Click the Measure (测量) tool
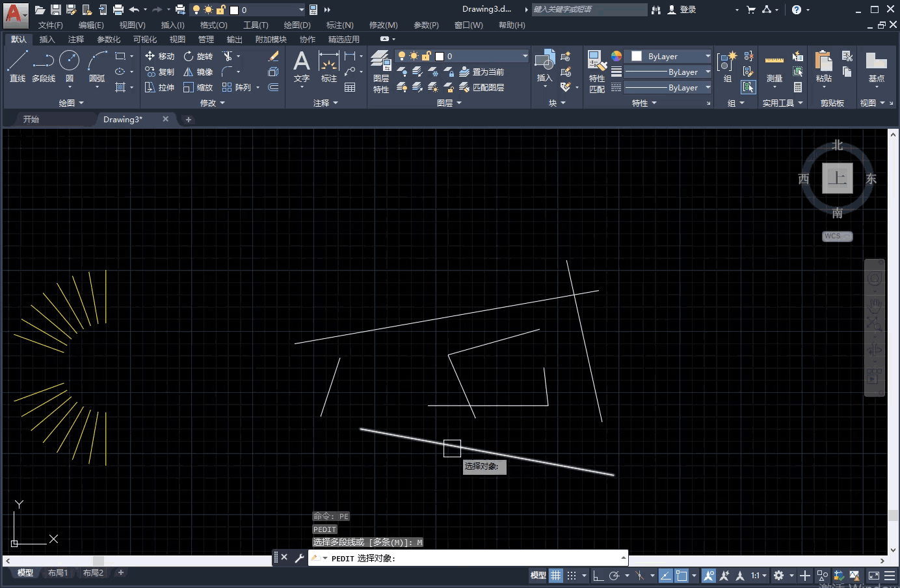 (774, 67)
